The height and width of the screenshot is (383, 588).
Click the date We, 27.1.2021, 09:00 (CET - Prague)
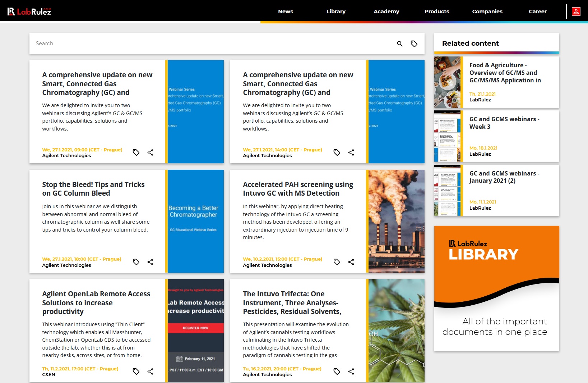(82, 150)
